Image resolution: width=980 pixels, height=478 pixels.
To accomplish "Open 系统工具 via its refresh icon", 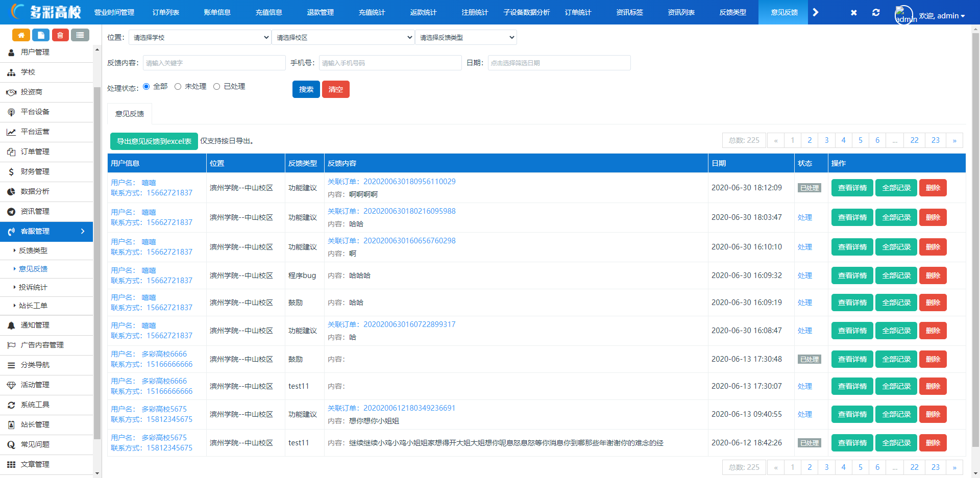I will click(x=11, y=405).
